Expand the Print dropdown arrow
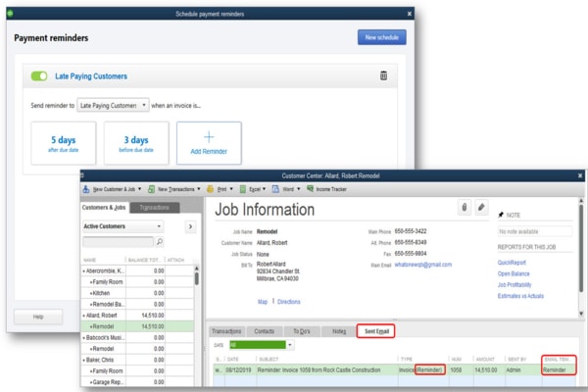The height and width of the screenshot is (392, 588). pos(231,189)
